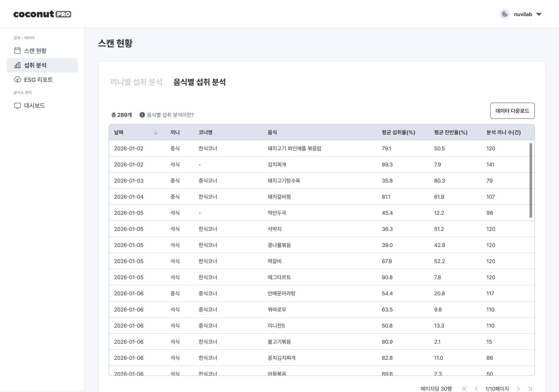Open the 페이지당 30행 rows selector

pos(436,389)
